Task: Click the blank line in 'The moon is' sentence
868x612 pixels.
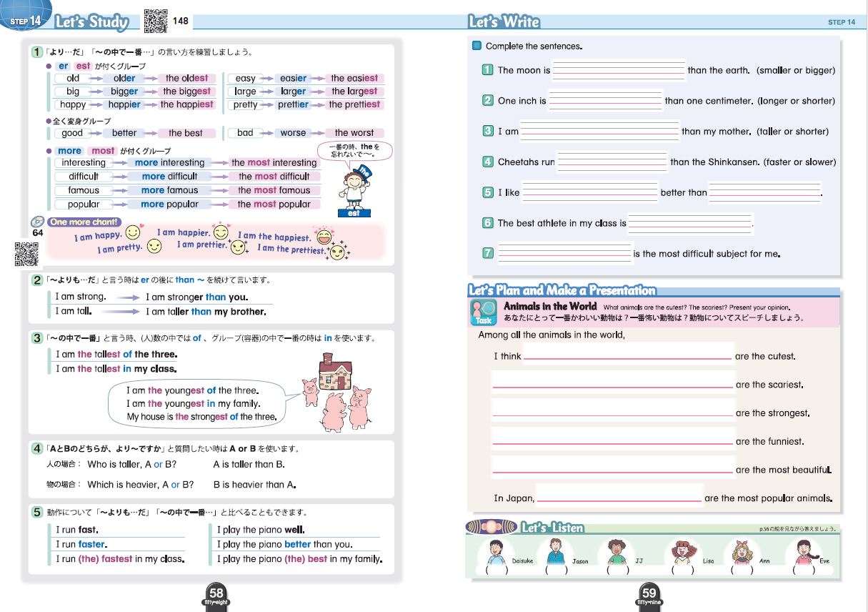Action: [x=619, y=70]
